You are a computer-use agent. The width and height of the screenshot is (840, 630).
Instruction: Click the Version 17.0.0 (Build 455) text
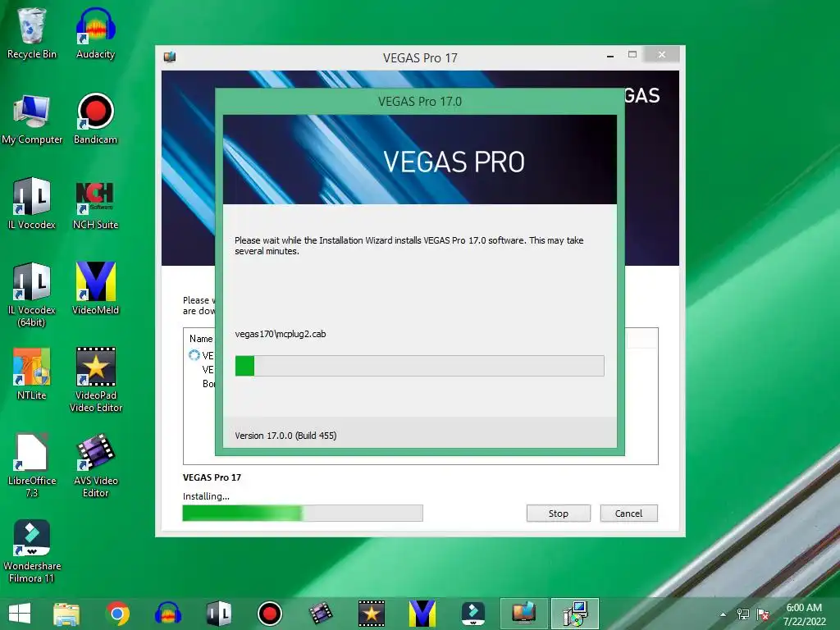pos(285,436)
